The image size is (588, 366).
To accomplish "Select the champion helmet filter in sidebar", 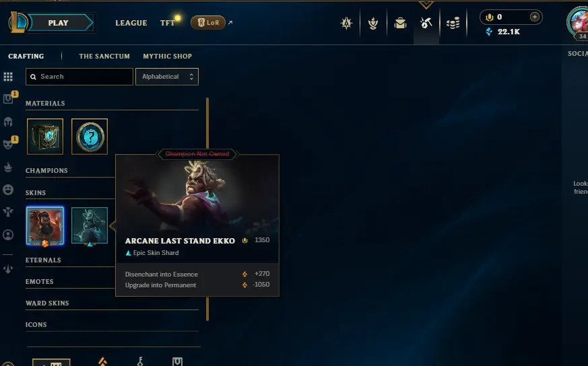I will [x=8, y=122].
